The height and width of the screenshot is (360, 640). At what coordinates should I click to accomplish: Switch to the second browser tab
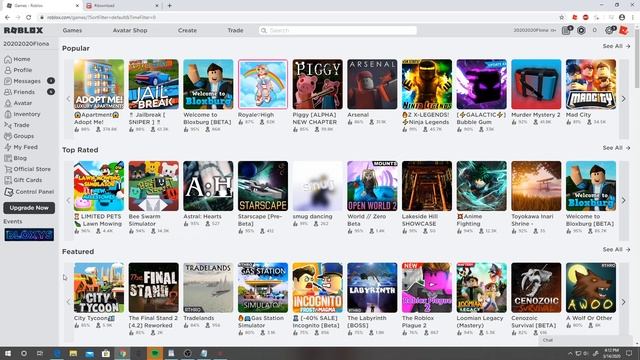122,6
